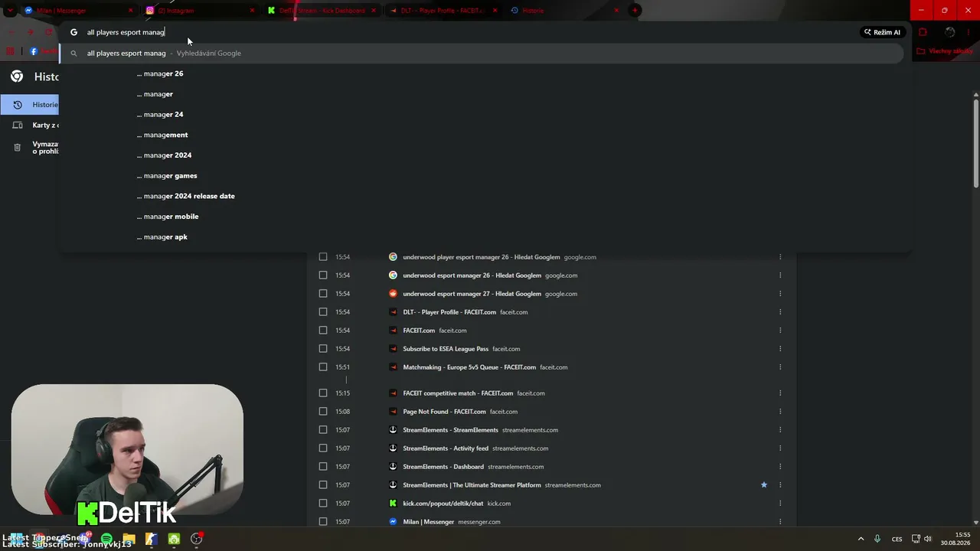The width and height of the screenshot is (980, 551).
Task: Choose the 'manager 26' search suggestion
Action: coord(485,73)
